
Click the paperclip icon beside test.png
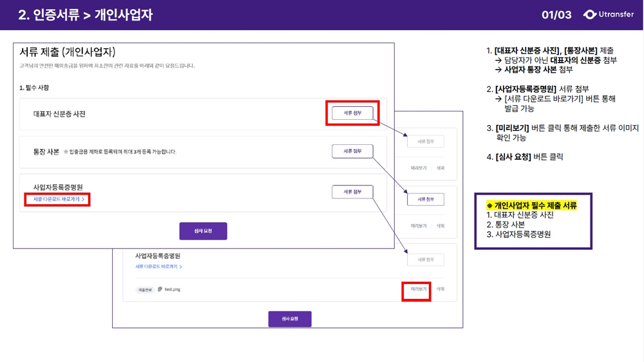pos(160,289)
